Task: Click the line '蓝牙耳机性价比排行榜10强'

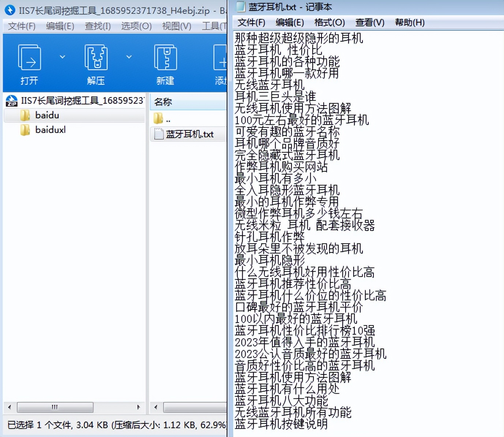Action: coord(305,330)
